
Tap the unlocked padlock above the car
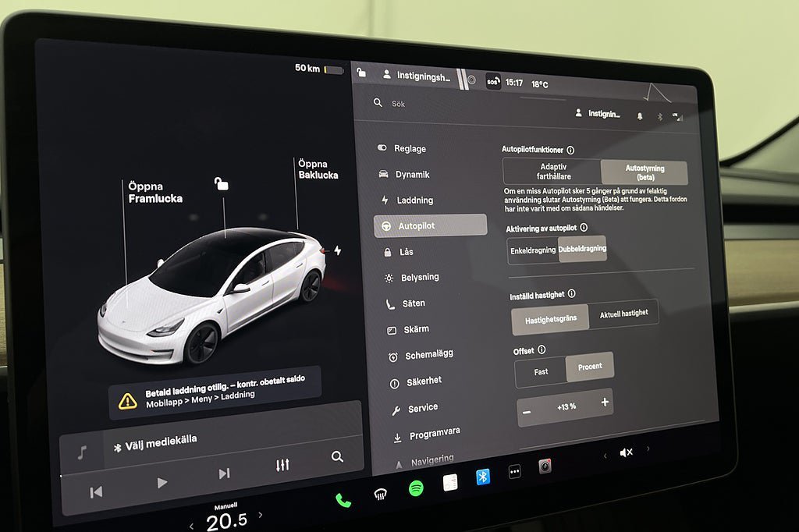(222, 184)
